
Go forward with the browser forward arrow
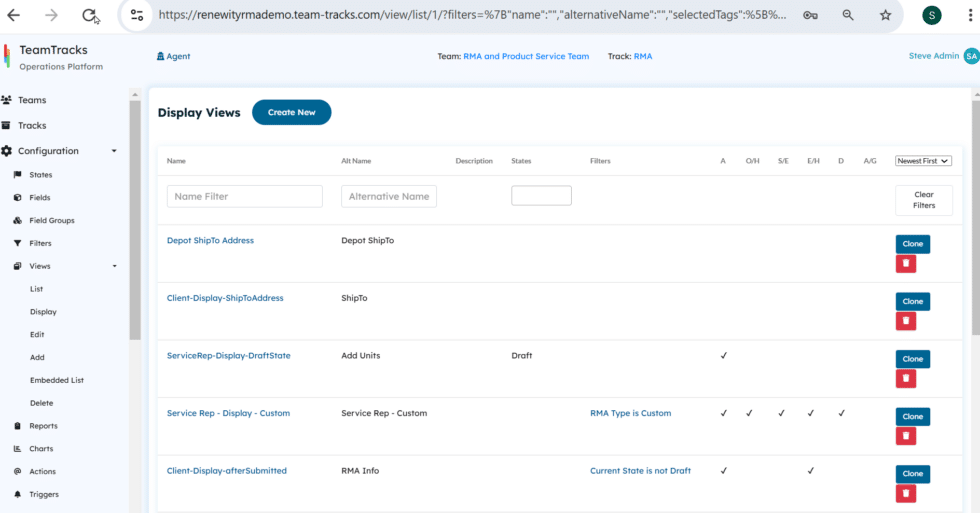click(51, 15)
